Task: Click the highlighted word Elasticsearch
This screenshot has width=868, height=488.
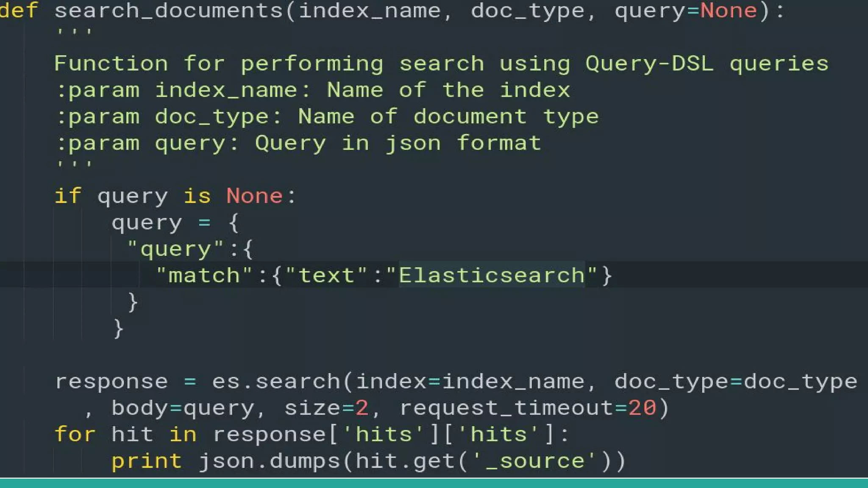Action: pyautogui.click(x=492, y=276)
